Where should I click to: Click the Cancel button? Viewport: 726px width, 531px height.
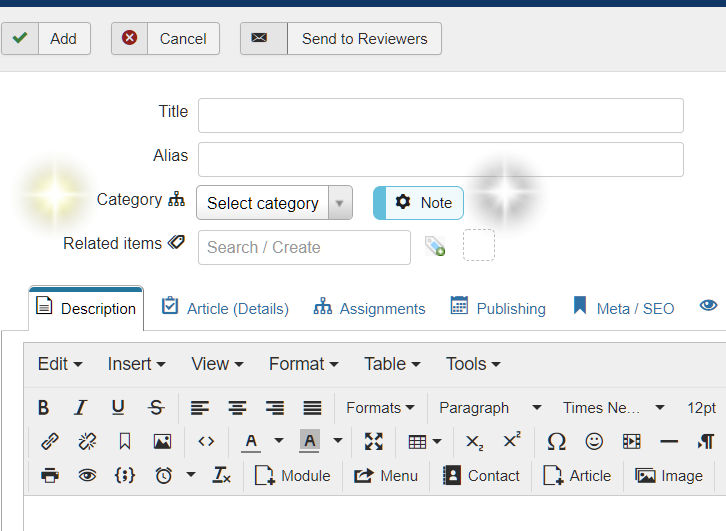coord(165,38)
